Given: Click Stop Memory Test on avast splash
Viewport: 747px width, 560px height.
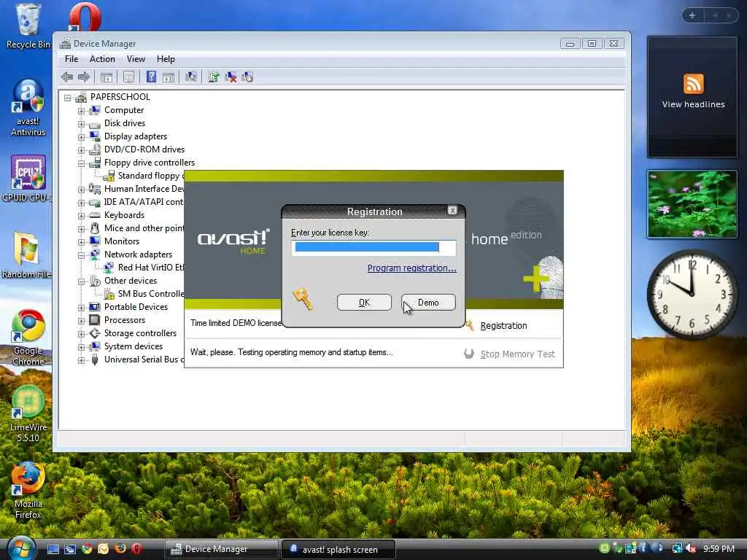Looking at the screenshot, I should tap(517, 354).
